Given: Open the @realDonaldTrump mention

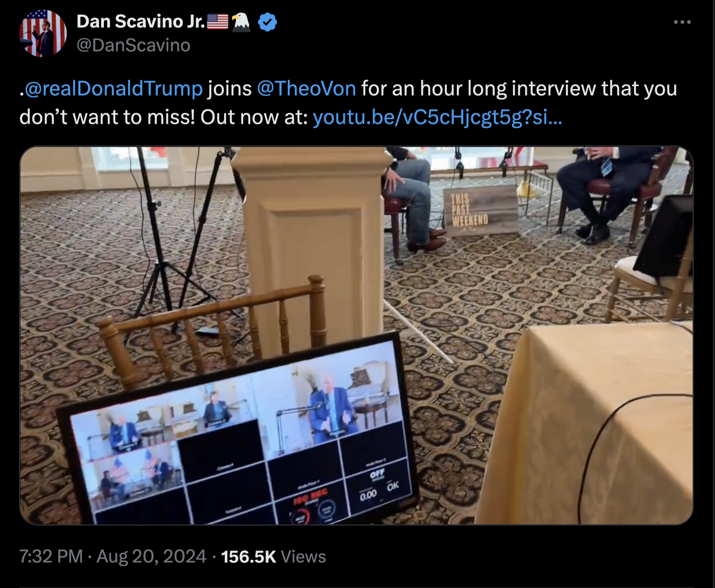Looking at the screenshot, I should pos(114,89).
